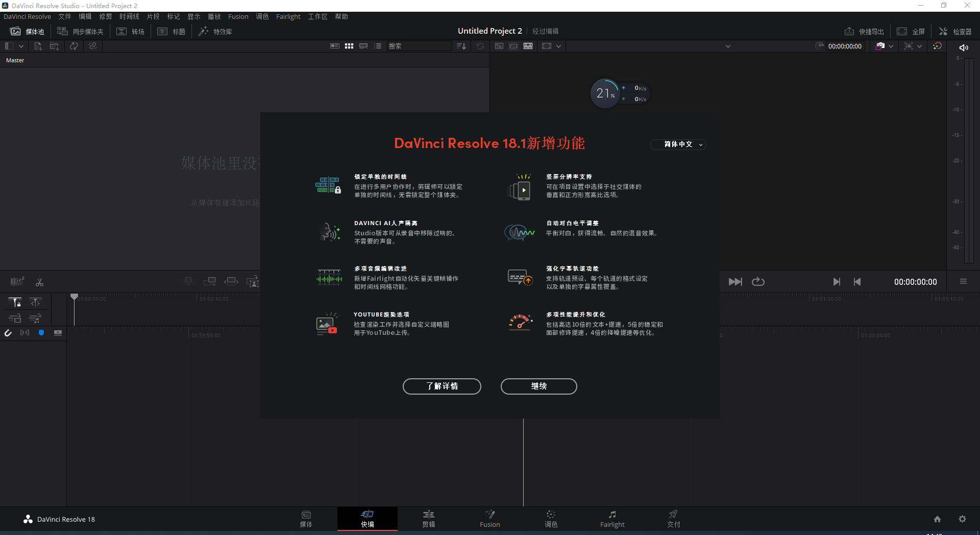Switch media pool to metadata view

point(335,46)
